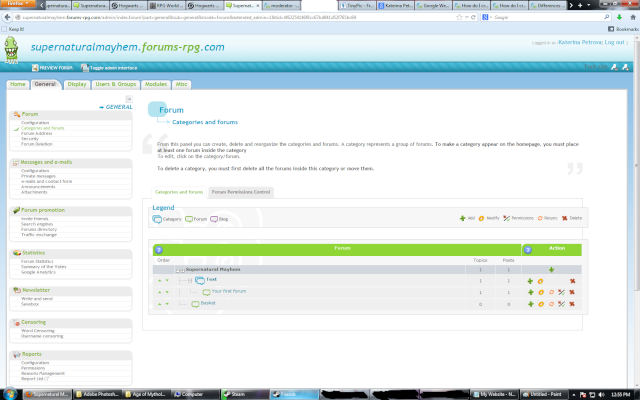Click permissions icon in Your first forum row
The width and height of the screenshot is (640, 400).
tap(562, 292)
